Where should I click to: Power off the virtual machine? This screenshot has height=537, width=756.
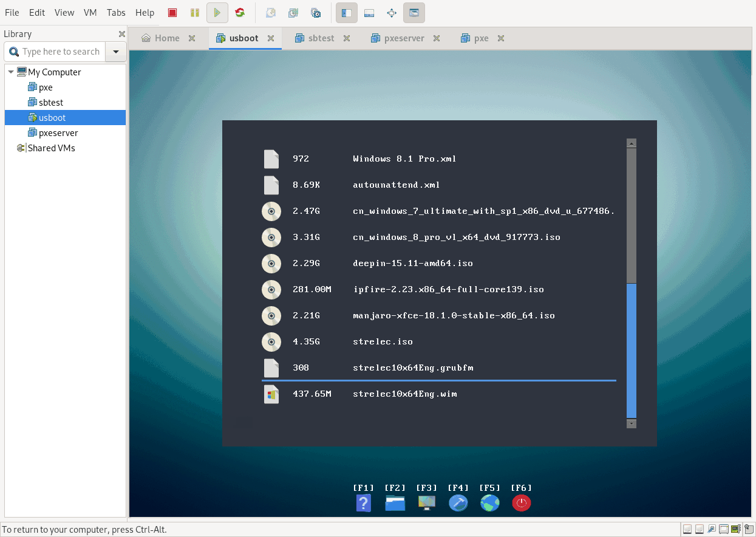pos(172,12)
